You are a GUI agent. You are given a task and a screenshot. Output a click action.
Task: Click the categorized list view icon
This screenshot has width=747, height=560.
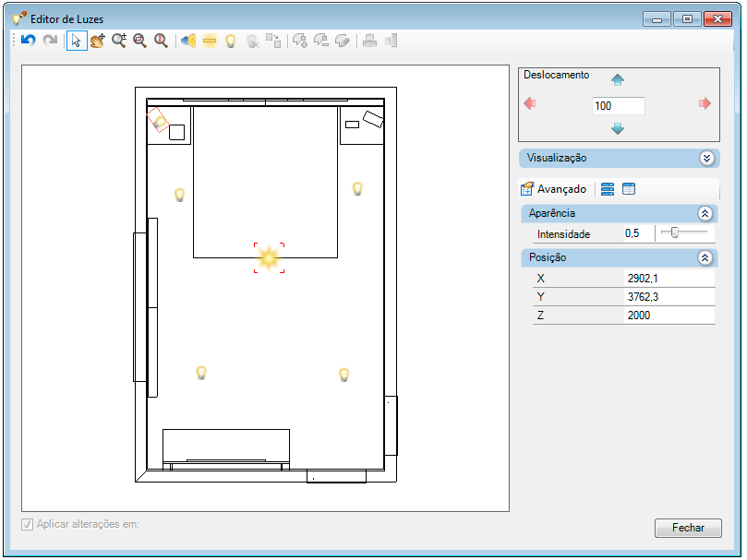(x=607, y=189)
